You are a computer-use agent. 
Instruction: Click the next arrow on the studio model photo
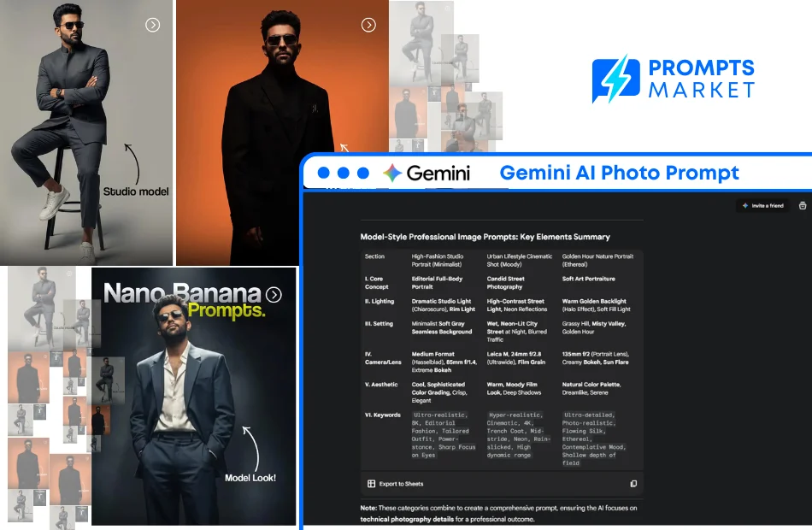pos(154,25)
